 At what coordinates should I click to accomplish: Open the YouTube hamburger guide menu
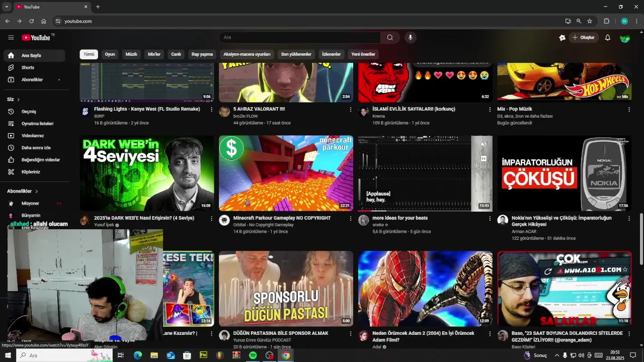click(11, 37)
